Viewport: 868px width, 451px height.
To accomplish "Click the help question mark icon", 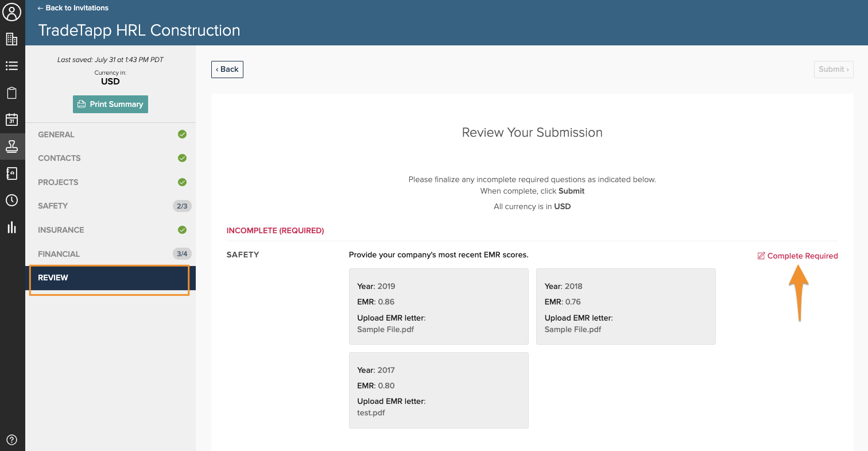I will click(x=12, y=440).
